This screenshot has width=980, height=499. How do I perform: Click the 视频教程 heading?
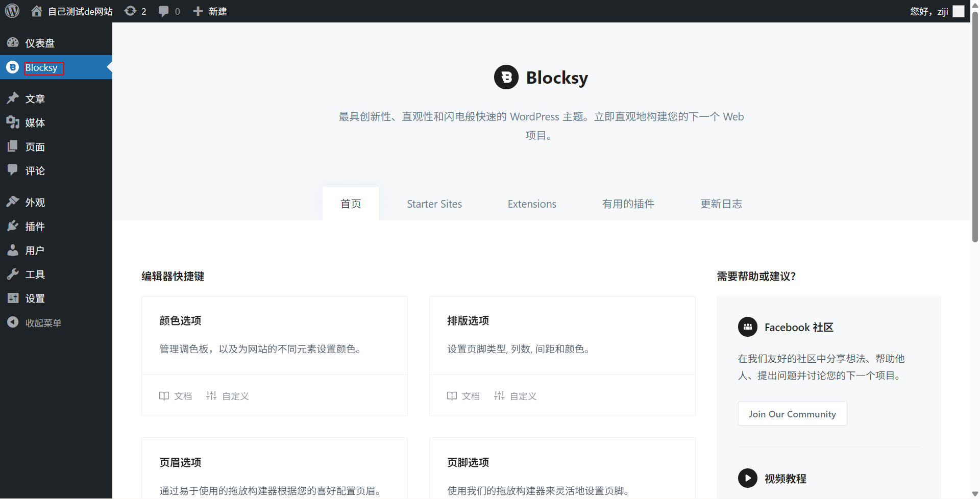785,479
